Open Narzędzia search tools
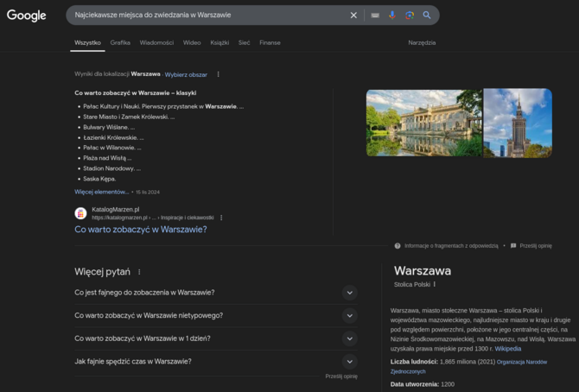Viewport: 579px width, 392px height. click(422, 43)
